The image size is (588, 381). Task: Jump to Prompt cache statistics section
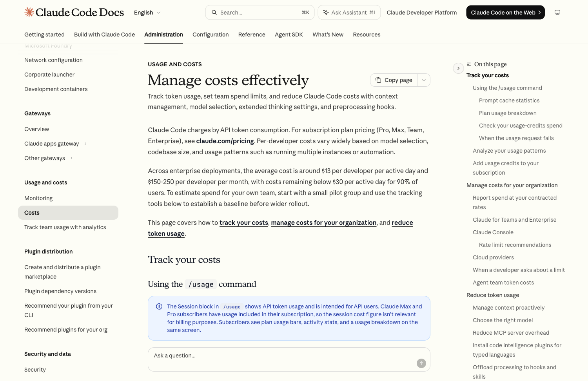click(509, 100)
